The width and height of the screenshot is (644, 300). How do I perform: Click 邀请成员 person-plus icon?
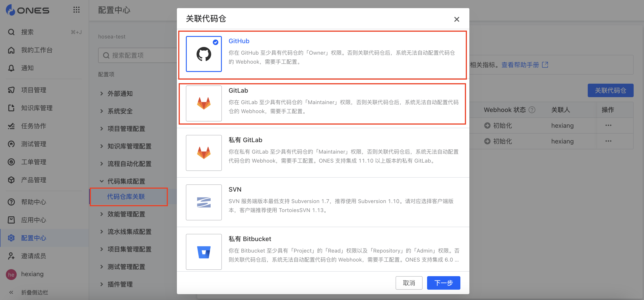(x=11, y=256)
